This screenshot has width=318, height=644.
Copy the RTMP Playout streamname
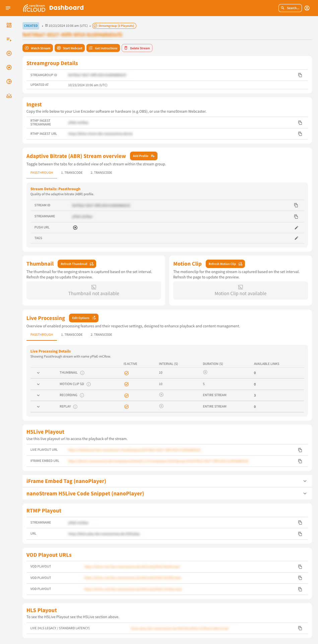pyautogui.click(x=300, y=523)
